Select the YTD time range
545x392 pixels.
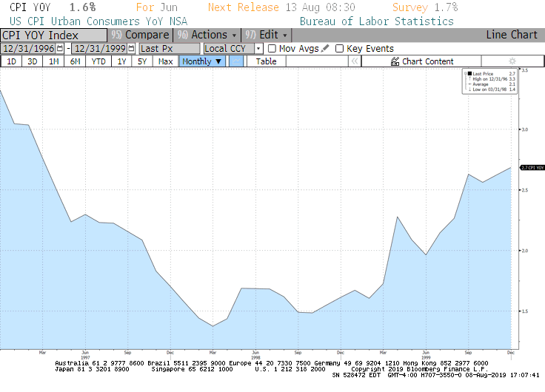click(98, 61)
